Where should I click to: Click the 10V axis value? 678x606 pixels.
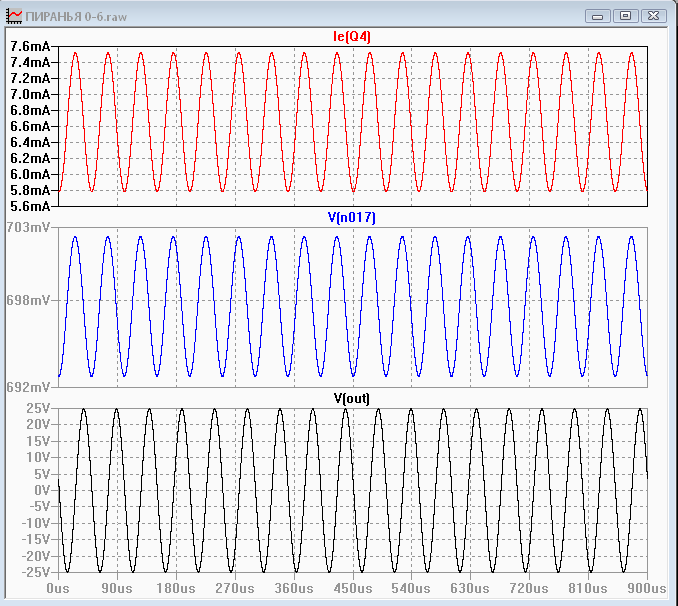coord(38,458)
